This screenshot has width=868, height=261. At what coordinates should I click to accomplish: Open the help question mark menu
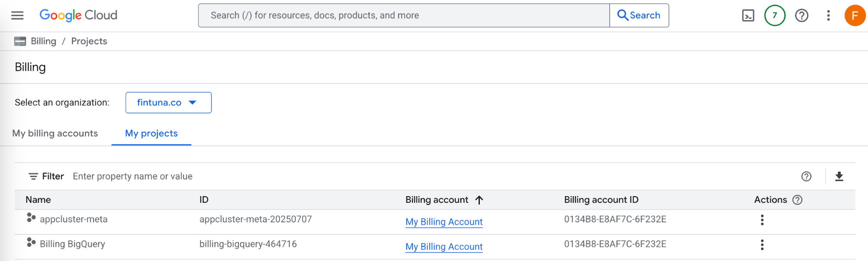[802, 16]
